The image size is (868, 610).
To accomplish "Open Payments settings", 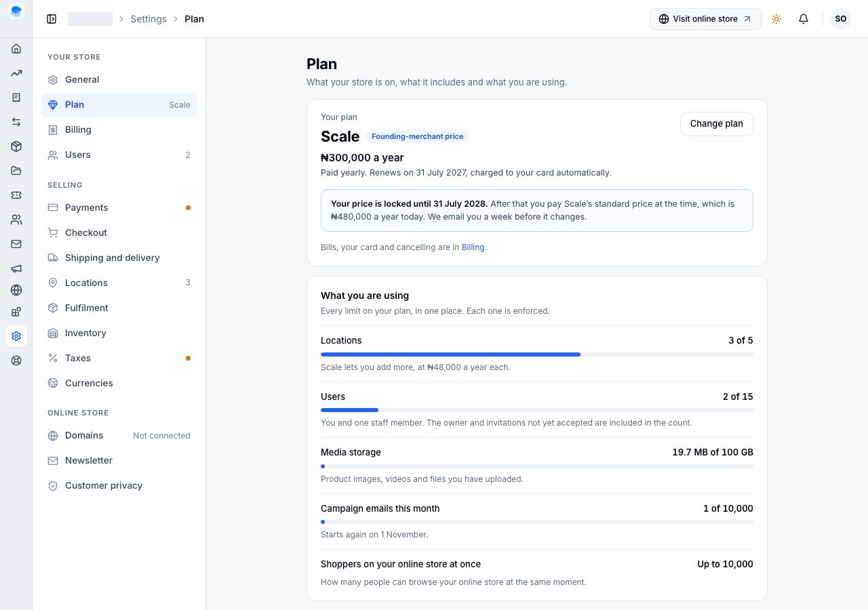I will [119, 208].
